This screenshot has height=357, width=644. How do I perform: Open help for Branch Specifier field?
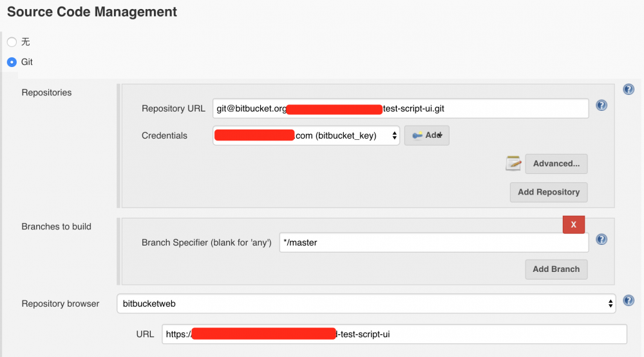601,239
